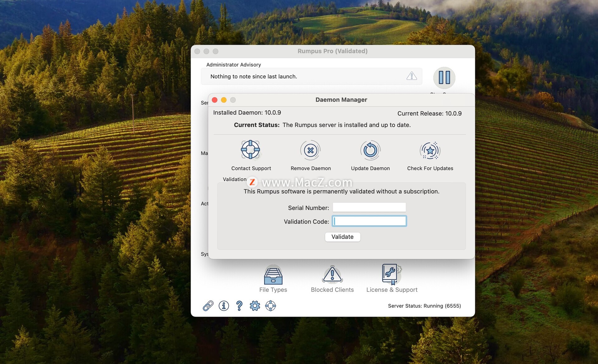Minimize the Daemon Manager window
This screenshot has width=598, height=364.
coord(224,100)
